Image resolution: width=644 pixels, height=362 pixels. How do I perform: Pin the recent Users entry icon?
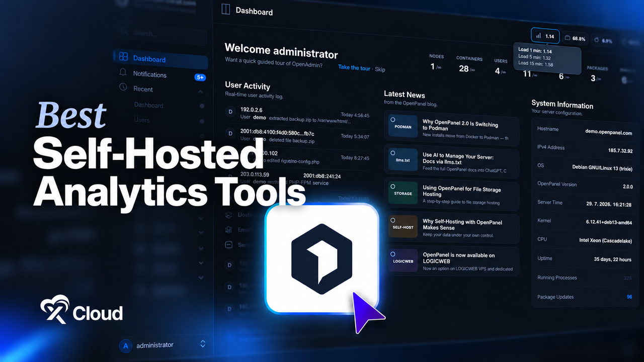point(202,121)
